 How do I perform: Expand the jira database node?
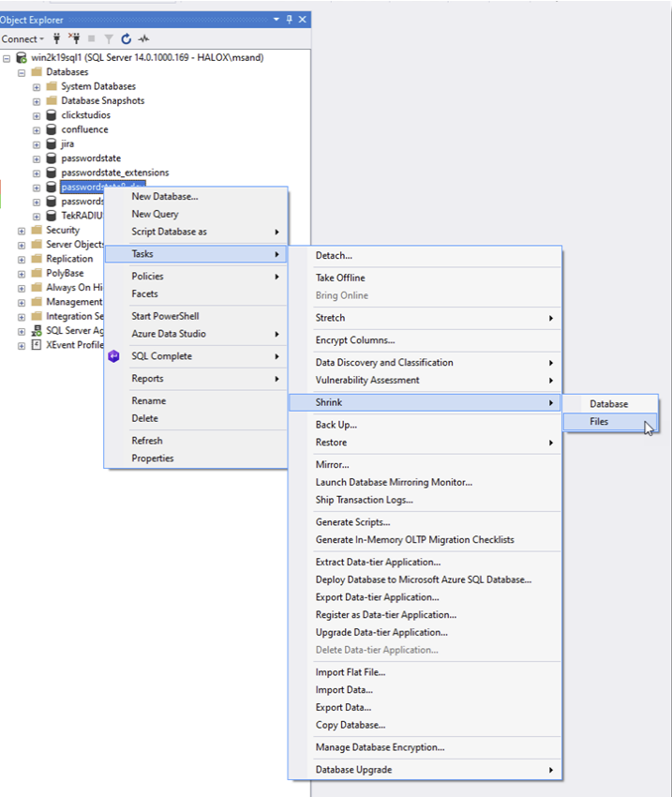(37, 144)
